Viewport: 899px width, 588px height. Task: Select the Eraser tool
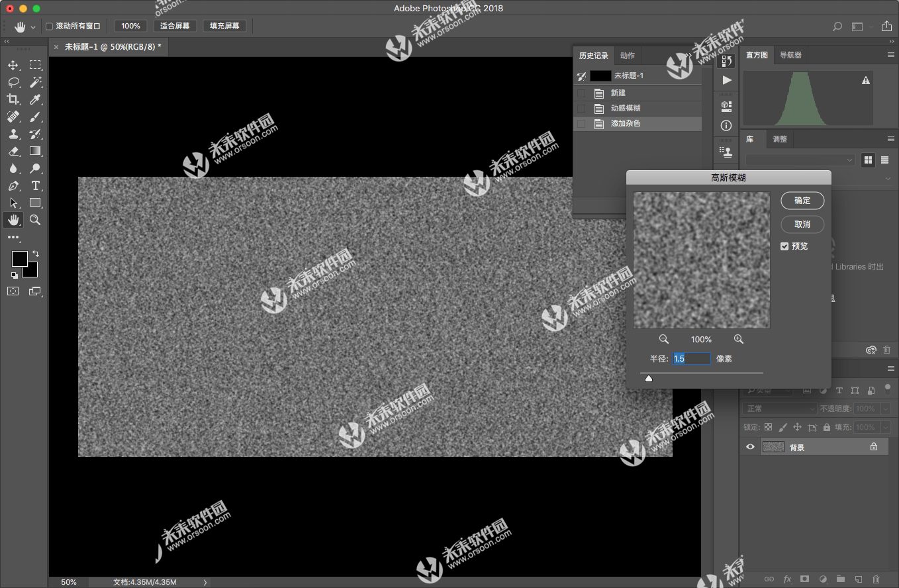[13, 151]
